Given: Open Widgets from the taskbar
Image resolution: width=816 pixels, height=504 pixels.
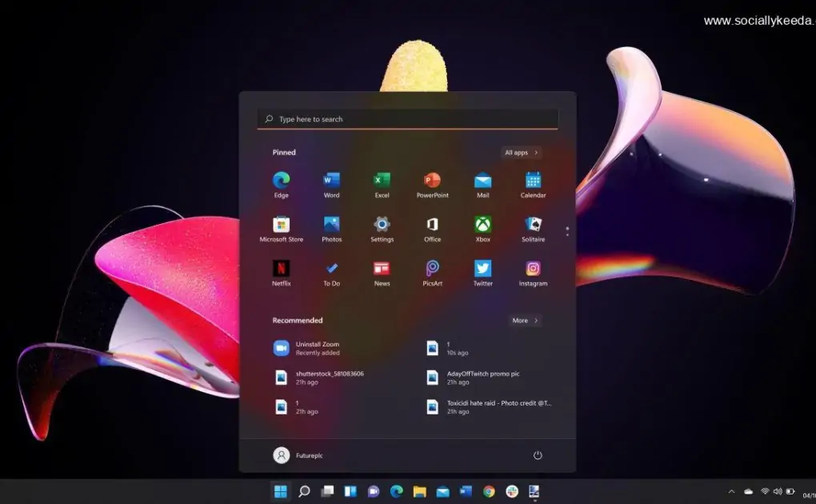Looking at the screenshot, I should [350, 491].
